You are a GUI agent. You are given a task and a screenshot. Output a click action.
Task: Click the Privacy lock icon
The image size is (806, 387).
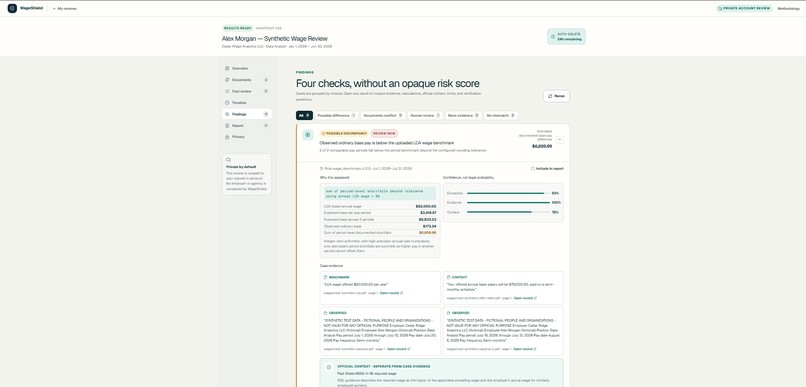point(227,137)
